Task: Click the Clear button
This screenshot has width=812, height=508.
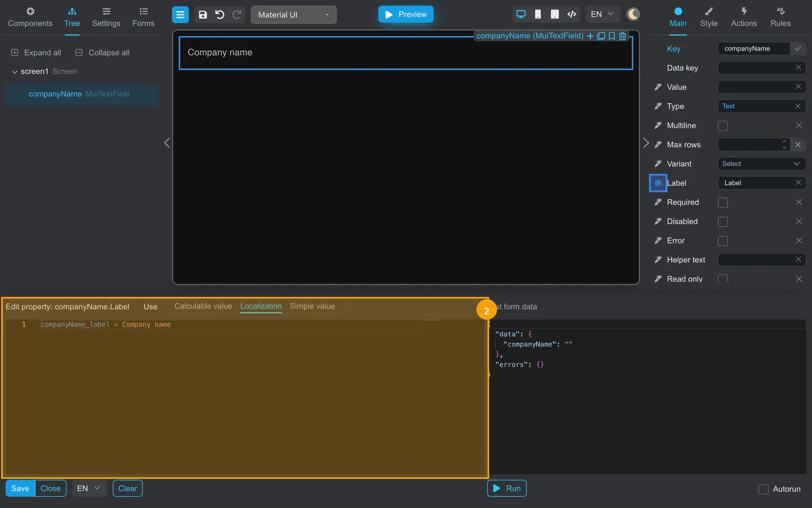Action: tap(127, 488)
